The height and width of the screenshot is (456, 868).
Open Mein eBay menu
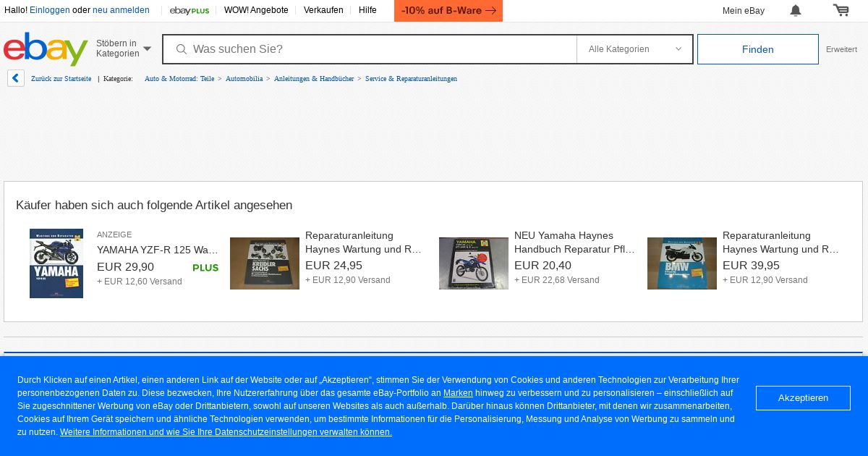(744, 11)
